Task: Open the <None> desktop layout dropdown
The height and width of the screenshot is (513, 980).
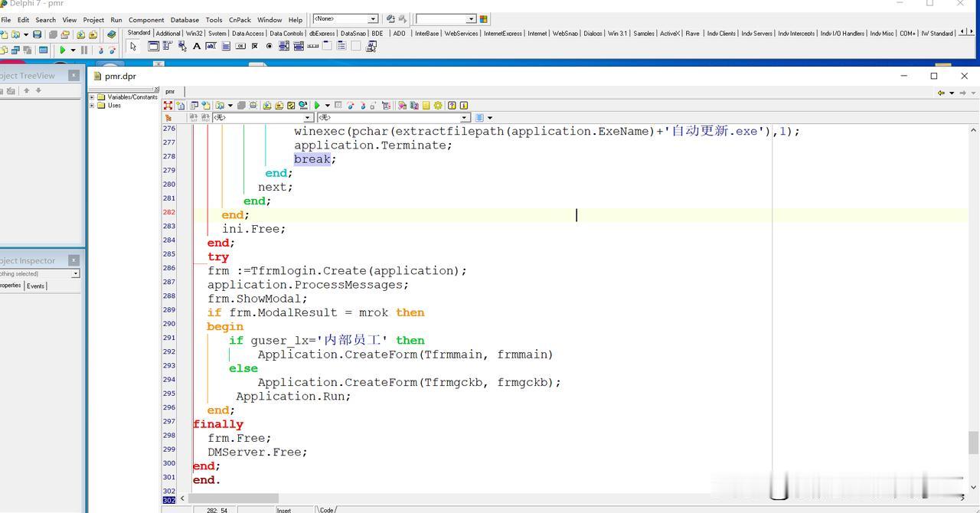Action: click(374, 19)
